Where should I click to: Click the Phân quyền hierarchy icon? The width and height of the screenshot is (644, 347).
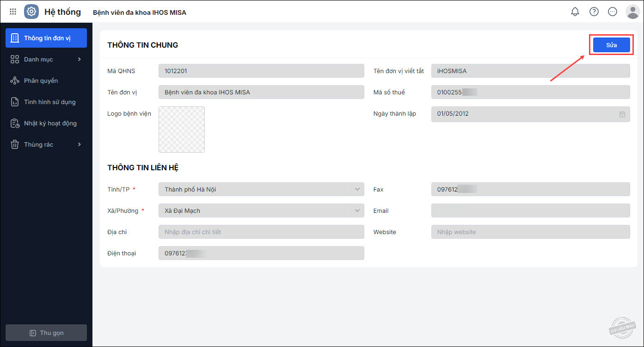click(15, 81)
